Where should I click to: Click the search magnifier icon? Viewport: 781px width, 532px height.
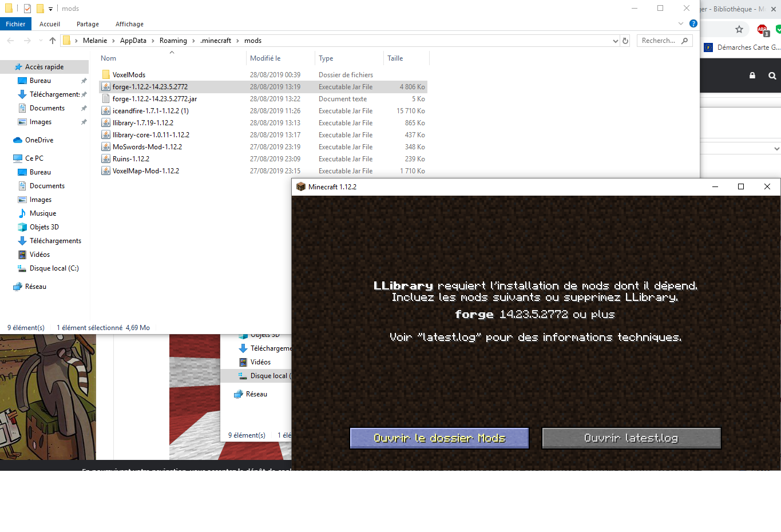click(x=685, y=41)
